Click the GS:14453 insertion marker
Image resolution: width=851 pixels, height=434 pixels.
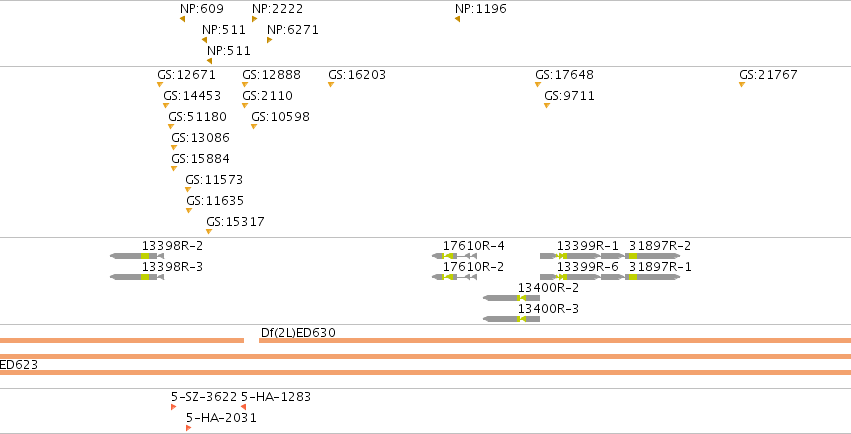coord(166,106)
